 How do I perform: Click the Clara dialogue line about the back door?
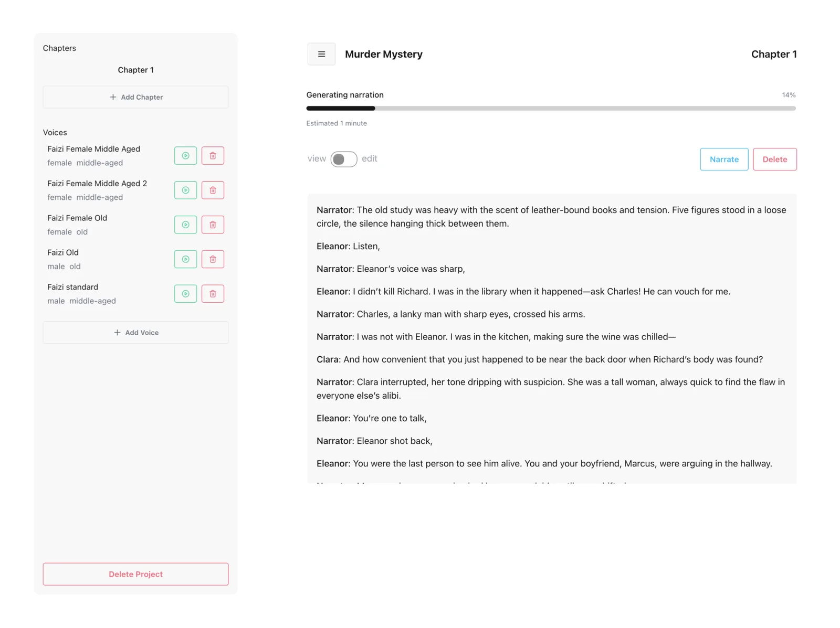[x=540, y=359]
